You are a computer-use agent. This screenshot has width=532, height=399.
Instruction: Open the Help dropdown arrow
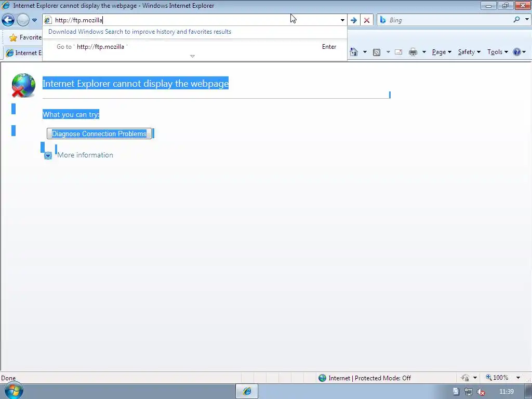pos(524,52)
